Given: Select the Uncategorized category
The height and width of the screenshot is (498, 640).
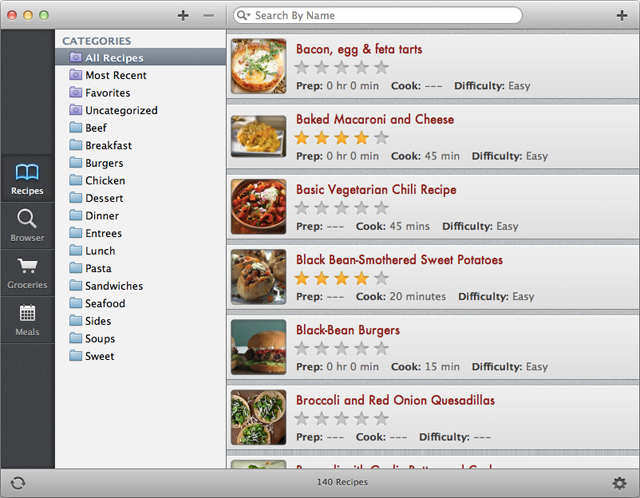Looking at the screenshot, I should (140, 110).
